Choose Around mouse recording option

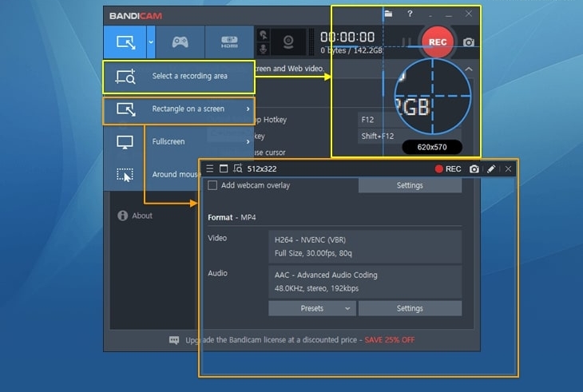(x=152, y=174)
